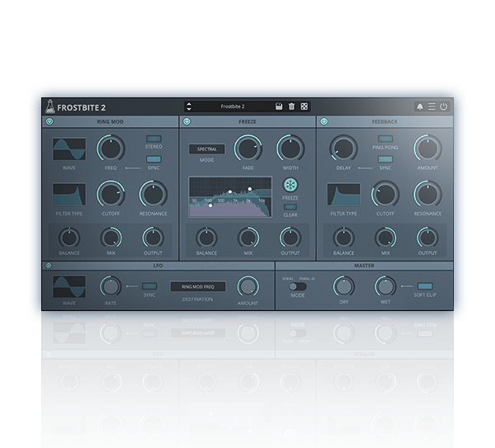Image resolution: width=495 pixels, height=448 pixels.
Task: Click the Freeze FADE knob
Action: click(248, 149)
